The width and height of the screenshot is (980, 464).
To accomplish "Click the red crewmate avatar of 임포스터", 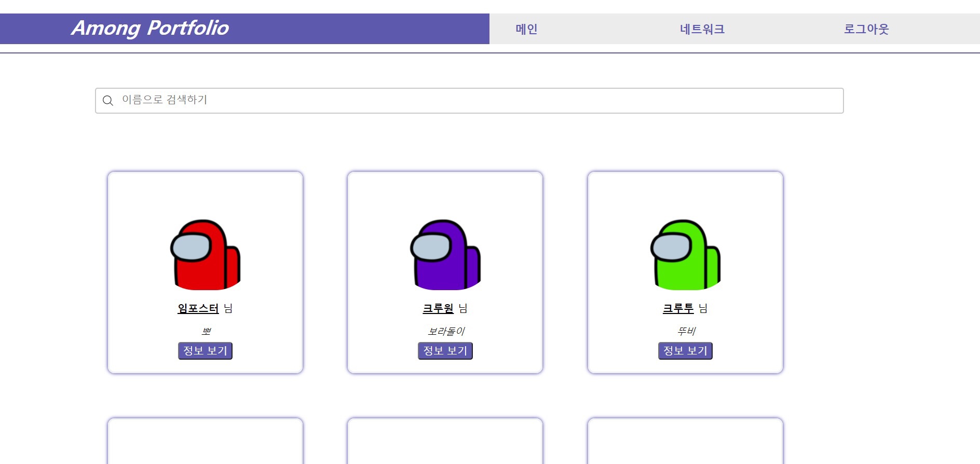I will pos(206,254).
